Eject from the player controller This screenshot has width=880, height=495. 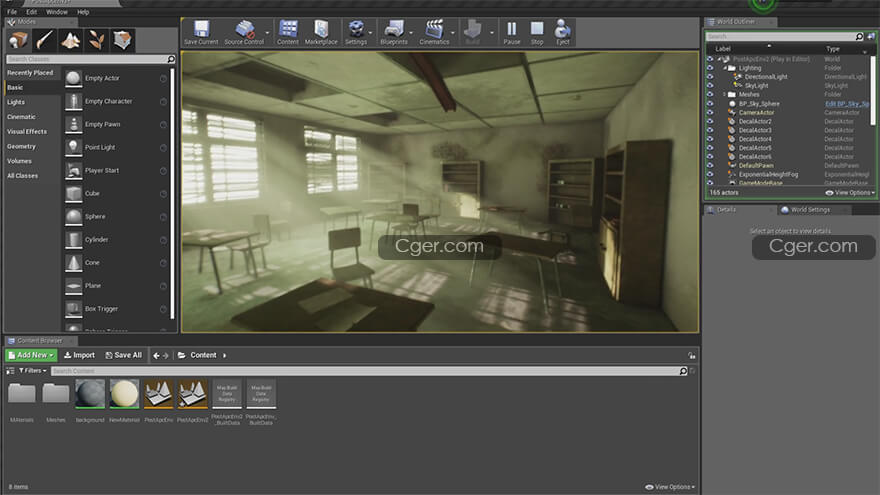[x=562, y=29]
